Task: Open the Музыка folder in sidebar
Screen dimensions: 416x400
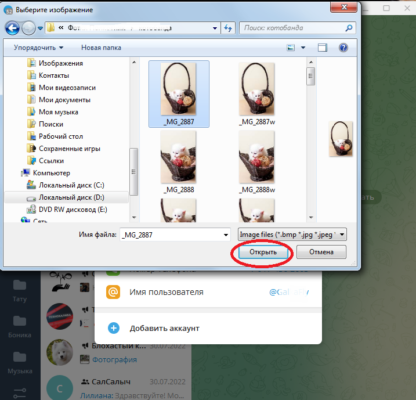Action: [19, 362]
